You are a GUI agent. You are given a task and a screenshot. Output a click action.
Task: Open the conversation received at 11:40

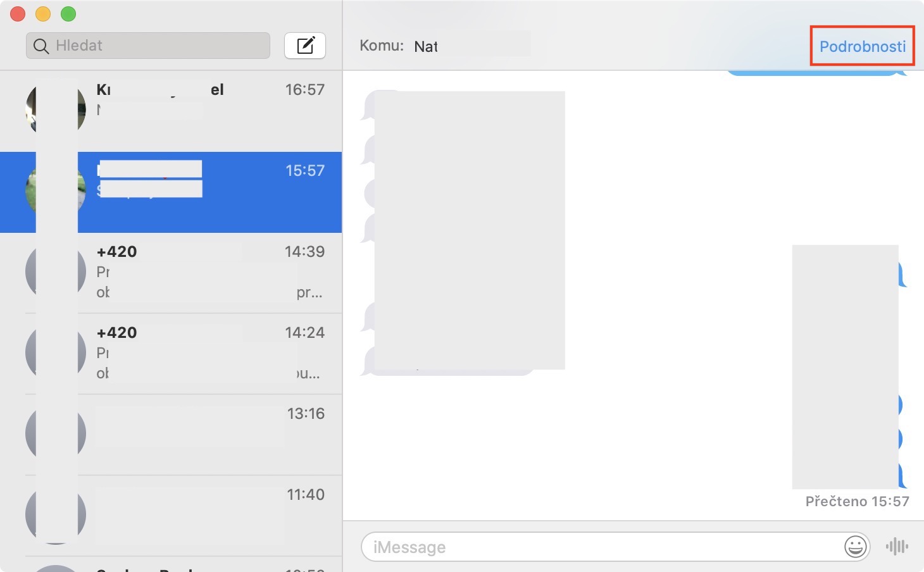[171, 516]
